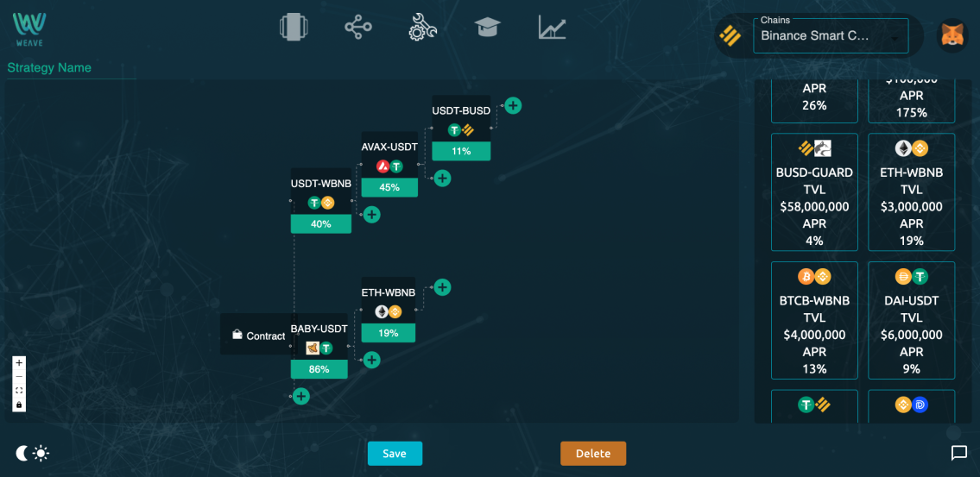The image size is (980, 477).
Task: Click the 11% bar on USDT-BUSD node
Action: click(461, 151)
